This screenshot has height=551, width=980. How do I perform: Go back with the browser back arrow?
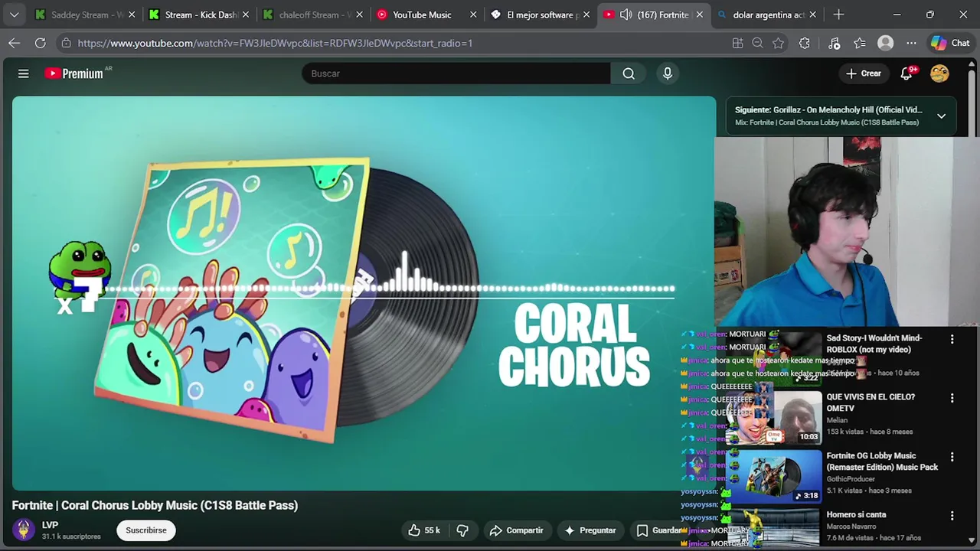point(15,43)
